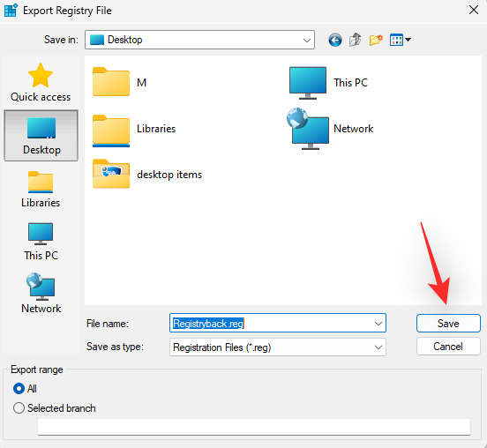Screen dimensions: 487x448
Task: Select Desktop in the places bar
Action: pyautogui.click(x=41, y=135)
